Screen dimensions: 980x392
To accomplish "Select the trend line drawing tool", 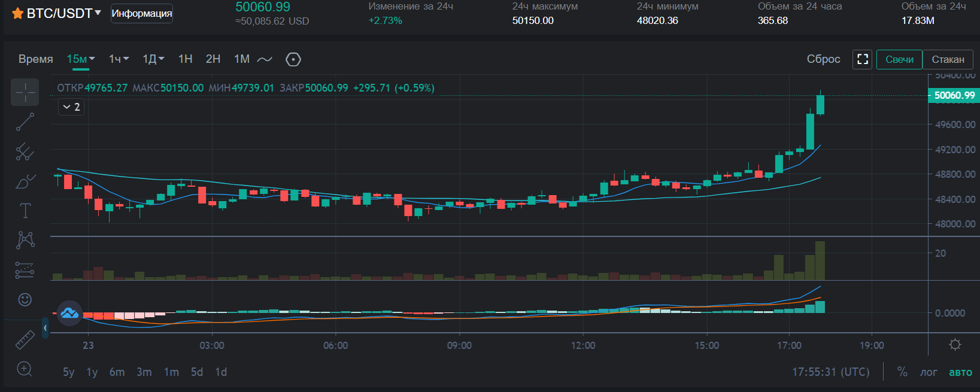I will (x=25, y=122).
